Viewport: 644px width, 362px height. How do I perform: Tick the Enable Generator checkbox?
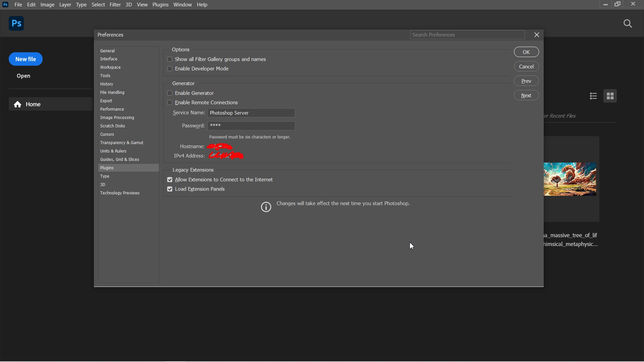[x=170, y=94]
